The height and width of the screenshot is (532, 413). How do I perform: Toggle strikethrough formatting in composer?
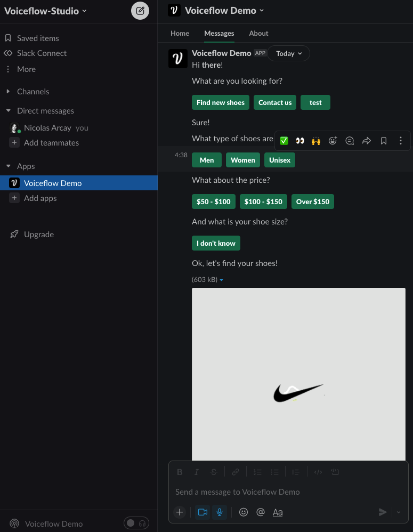pos(213,472)
